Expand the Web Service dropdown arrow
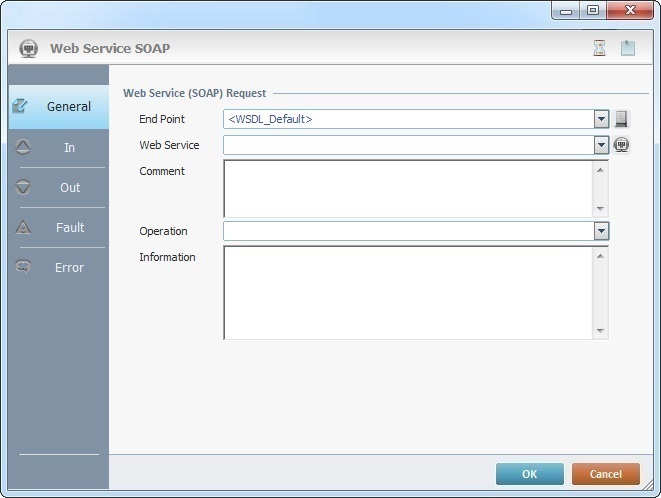 point(601,145)
